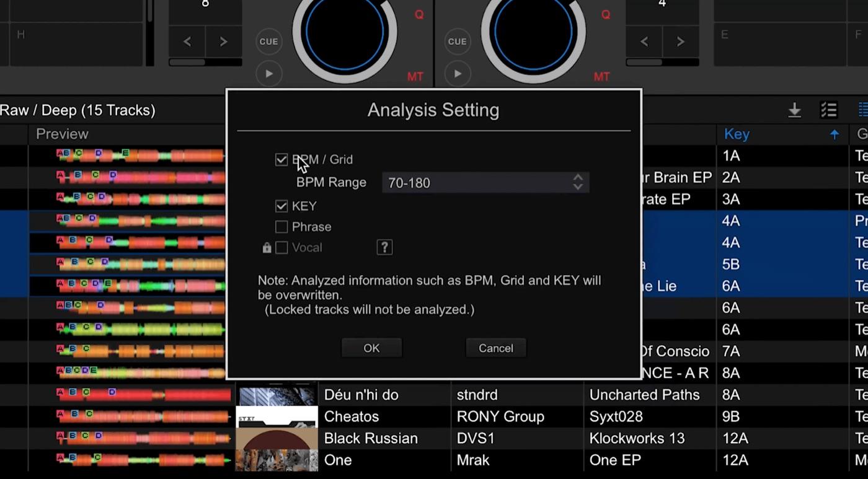Toggle the Key column sort arrow
Viewport: 868px width, 479px height.
[835, 134]
